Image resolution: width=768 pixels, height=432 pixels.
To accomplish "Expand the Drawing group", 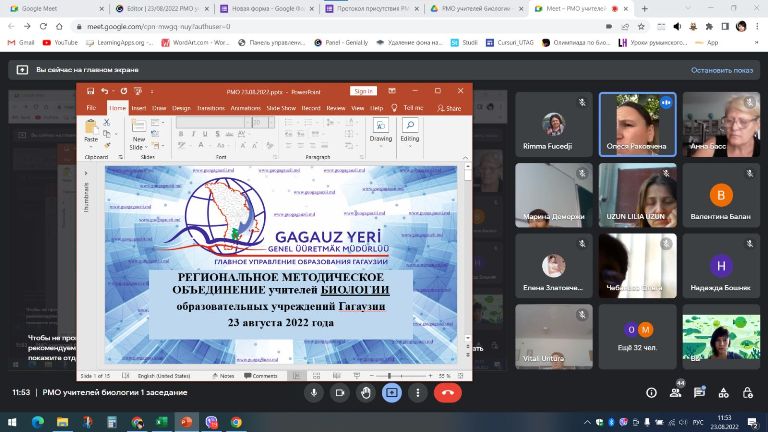I will (381, 130).
